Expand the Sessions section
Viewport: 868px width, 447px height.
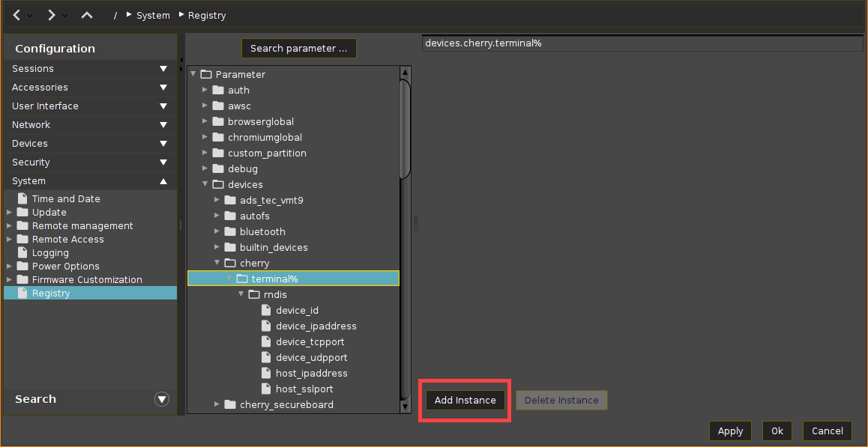163,69
